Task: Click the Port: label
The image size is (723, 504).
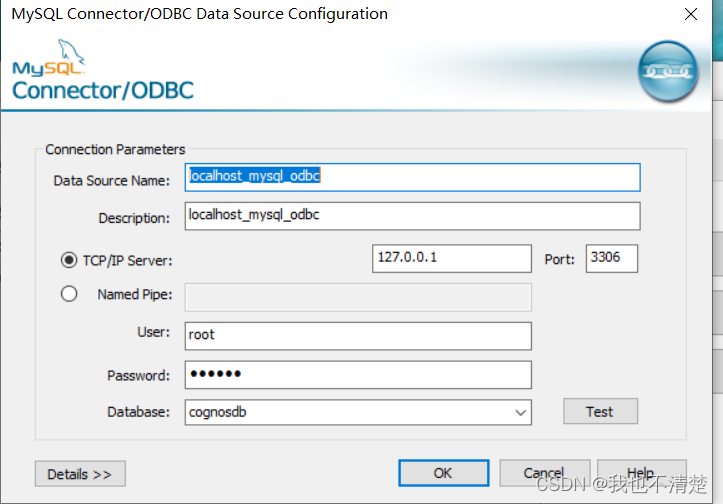Action: (x=559, y=259)
